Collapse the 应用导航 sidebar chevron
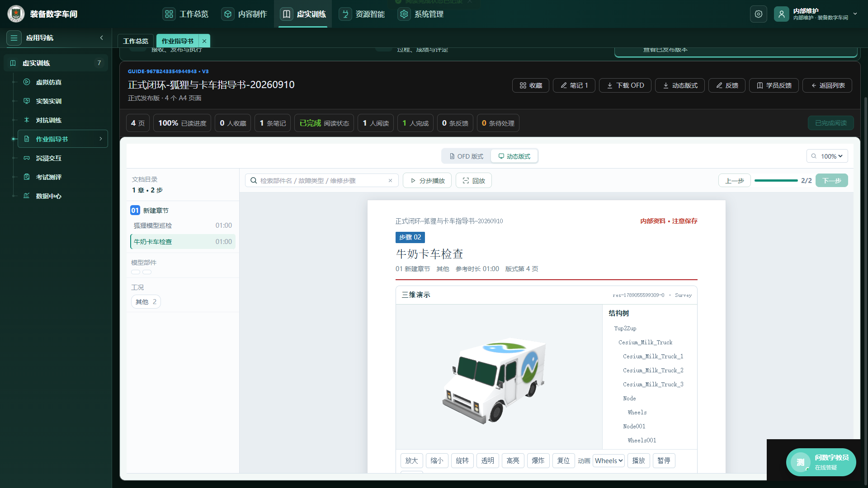The height and width of the screenshot is (488, 868). 102,38
